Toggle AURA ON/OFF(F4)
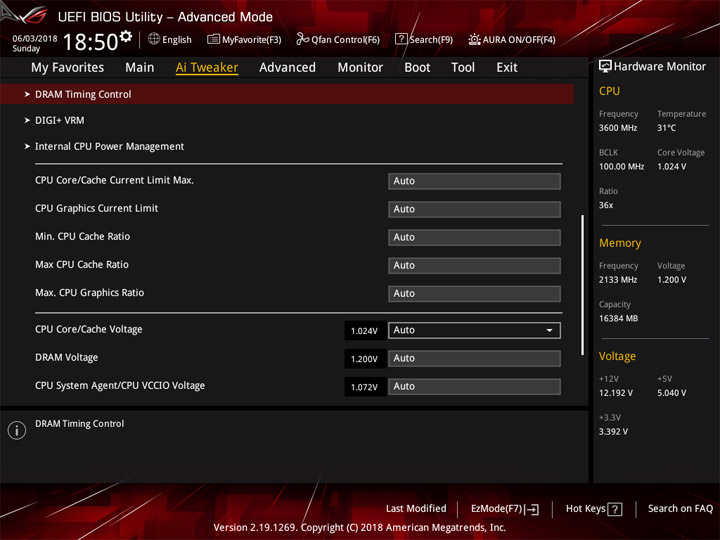The width and height of the screenshot is (720, 540). [x=512, y=39]
